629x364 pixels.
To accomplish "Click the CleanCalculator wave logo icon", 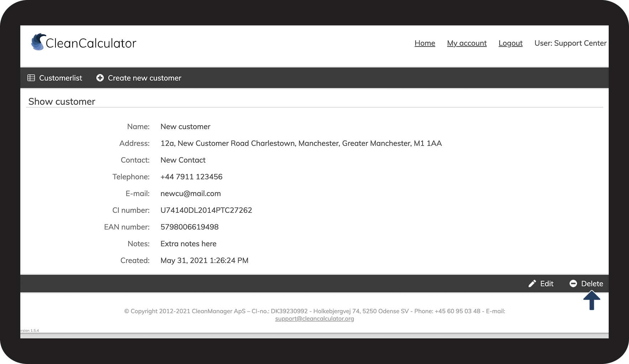I will (38, 42).
